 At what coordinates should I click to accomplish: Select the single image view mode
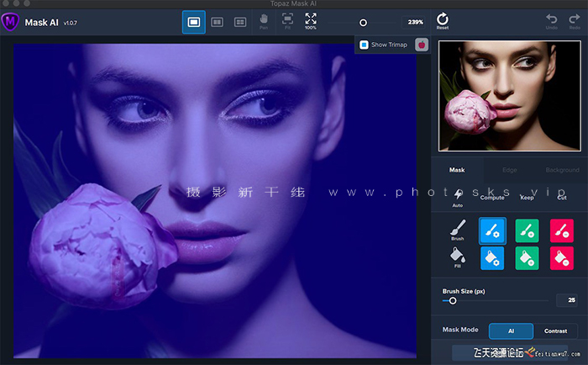(193, 22)
